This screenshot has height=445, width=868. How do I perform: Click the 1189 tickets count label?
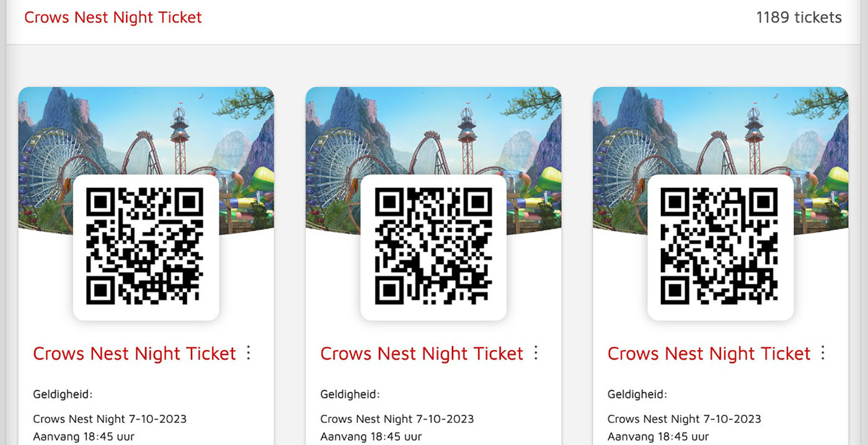click(799, 17)
